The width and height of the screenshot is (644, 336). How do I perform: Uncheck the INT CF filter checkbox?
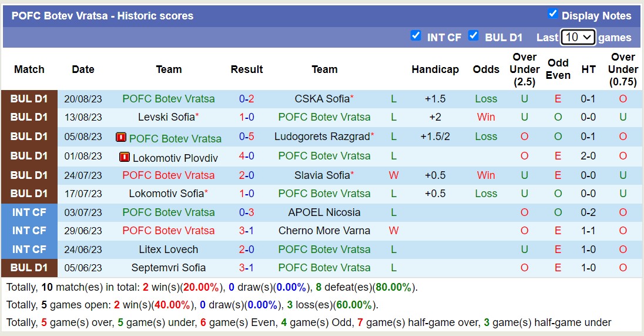click(x=415, y=36)
